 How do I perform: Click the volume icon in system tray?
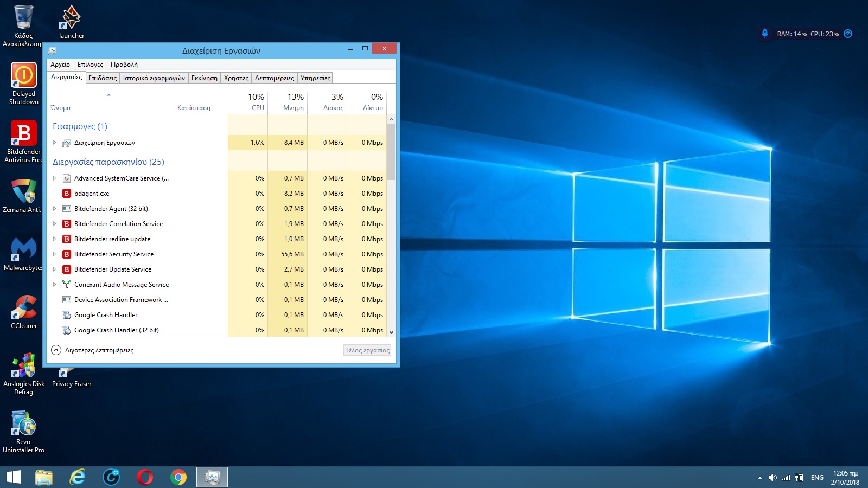pos(773,478)
